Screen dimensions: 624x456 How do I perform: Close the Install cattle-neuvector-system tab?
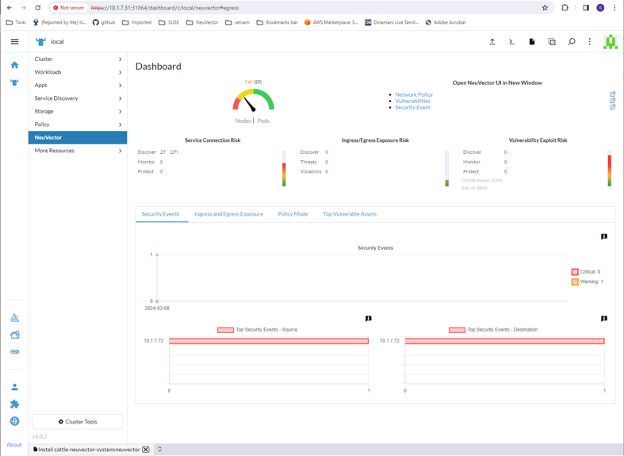pos(146,450)
